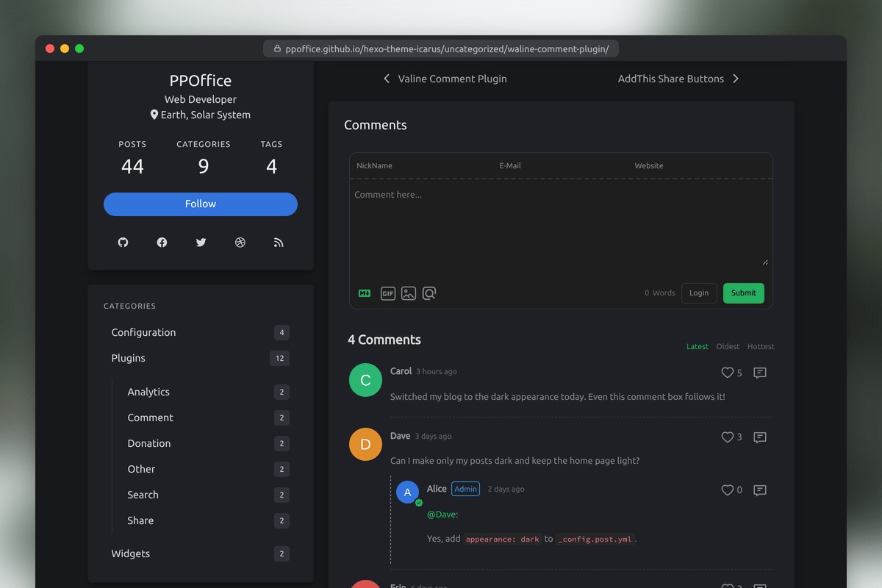Go to previous post Valine Comment Plugin
882x588 pixels.
445,79
